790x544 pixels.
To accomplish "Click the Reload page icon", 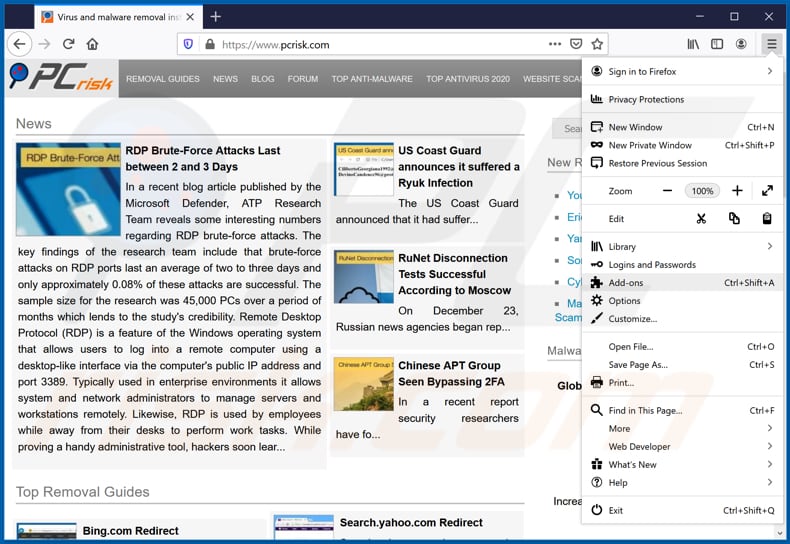I will click(68, 44).
